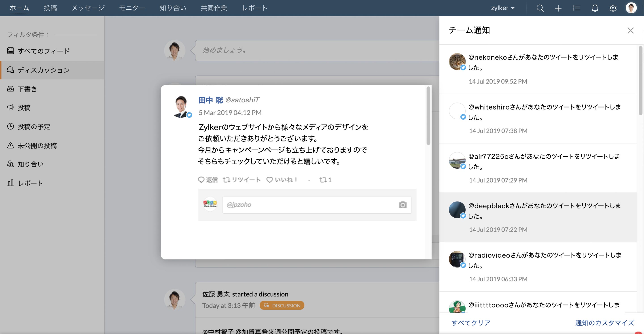
Task: Open 投稿 in the sidebar filter list
Action: click(x=52, y=108)
